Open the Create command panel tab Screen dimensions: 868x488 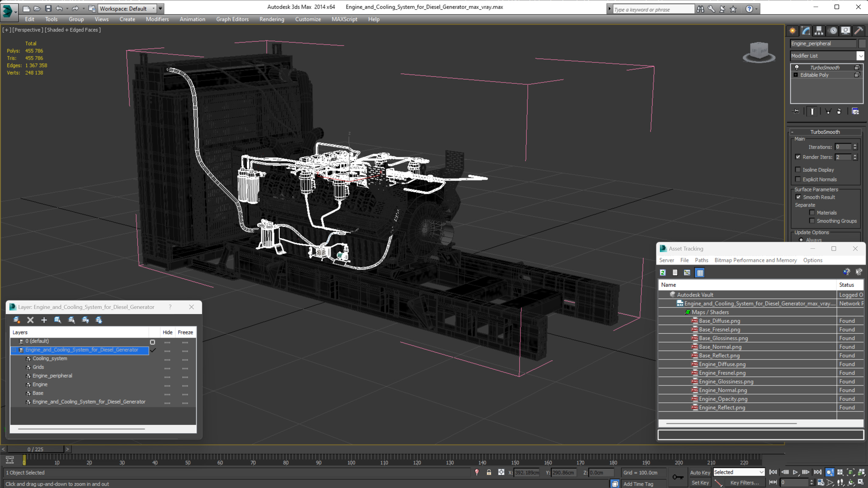pyautogui.click(x=793, y=31)
